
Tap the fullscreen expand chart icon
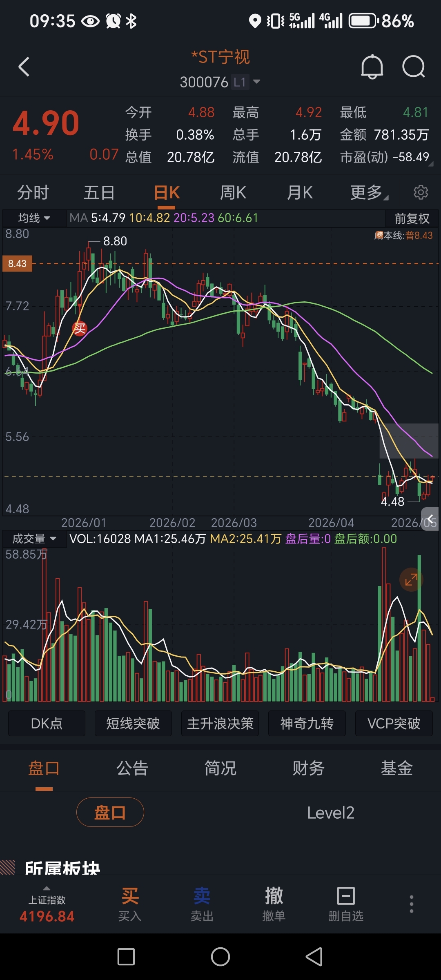(411, 579)
